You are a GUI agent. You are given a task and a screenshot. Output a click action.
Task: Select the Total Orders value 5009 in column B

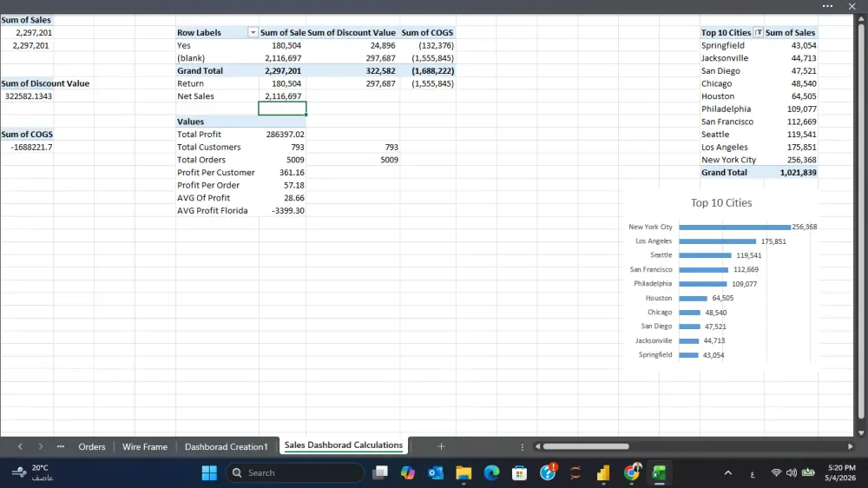click(x=282, y=160)
